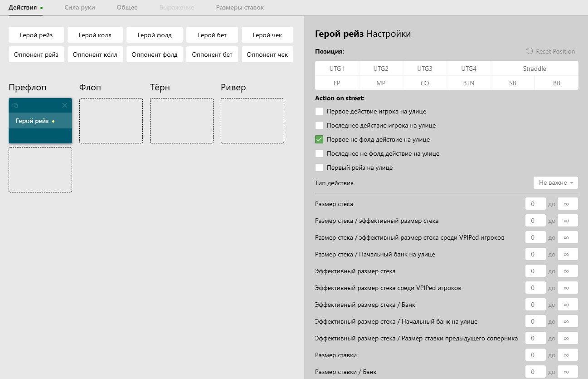
Task: Select the empty Флоп action slot
Action: click(111, 121)
